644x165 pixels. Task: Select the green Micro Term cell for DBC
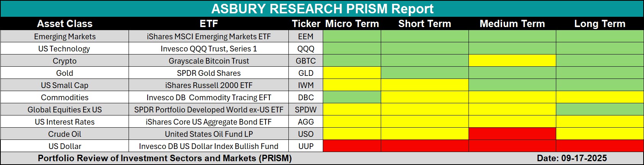(x=352, y=98)
